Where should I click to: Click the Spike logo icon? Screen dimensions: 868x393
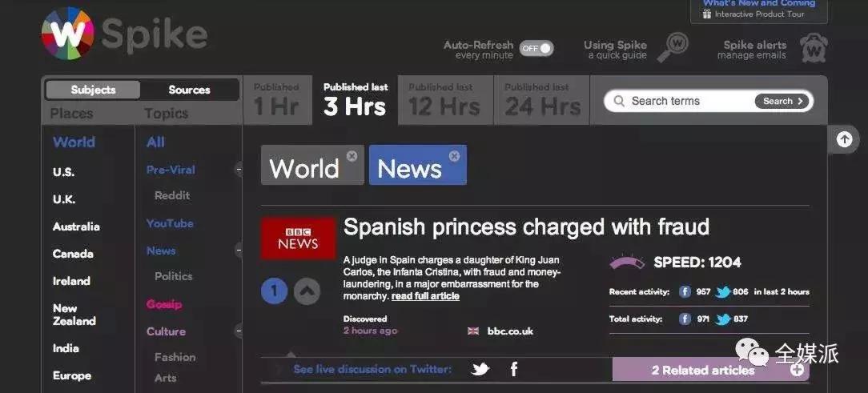click(x=67, y=34)
